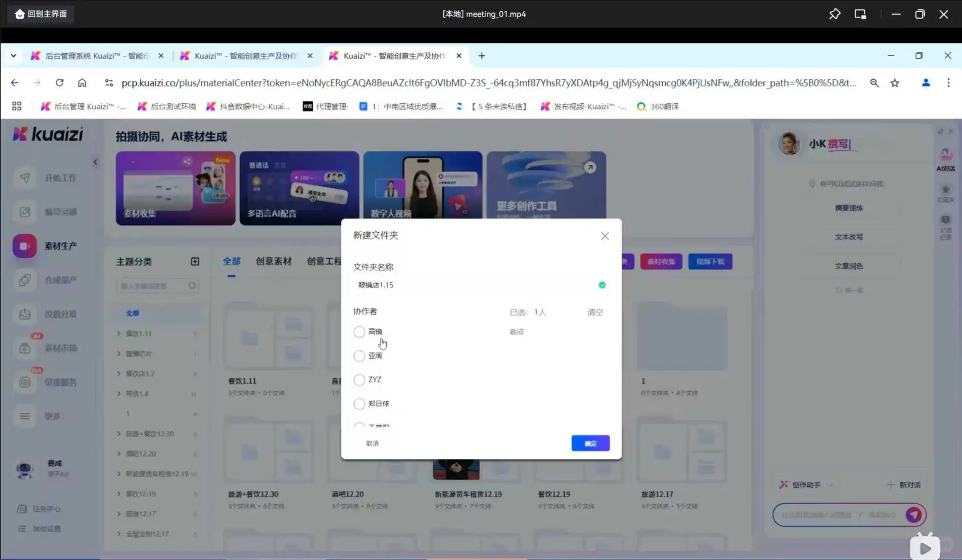Open the 收藏夹 star icon on right rail
This screenshot has width=962, height=560.
pyautogui.click(x=946, y=189)
